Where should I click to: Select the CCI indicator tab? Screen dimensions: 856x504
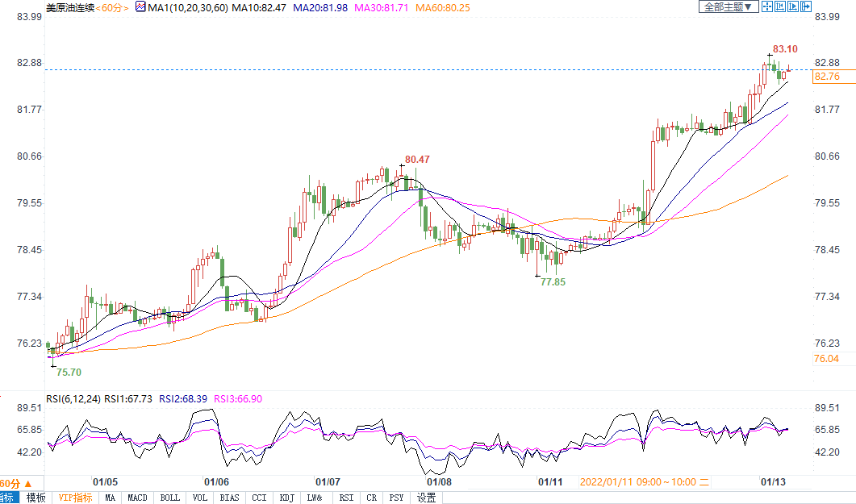point(258,498)
